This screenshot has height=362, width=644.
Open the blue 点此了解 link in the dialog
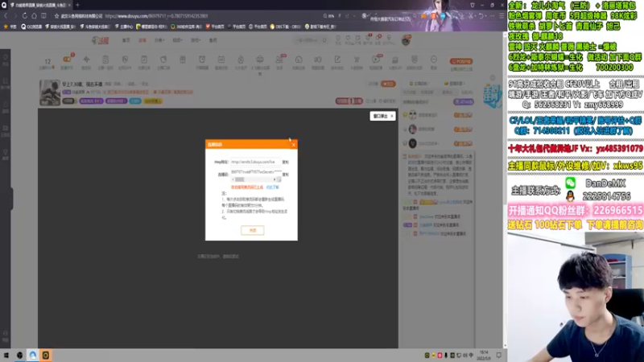point(272,187)
